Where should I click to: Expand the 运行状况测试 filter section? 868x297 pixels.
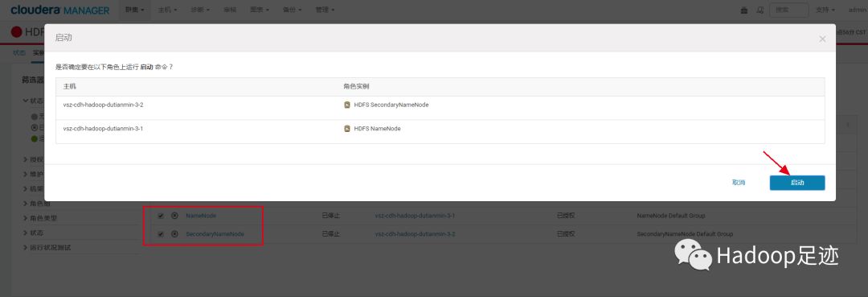47,248
